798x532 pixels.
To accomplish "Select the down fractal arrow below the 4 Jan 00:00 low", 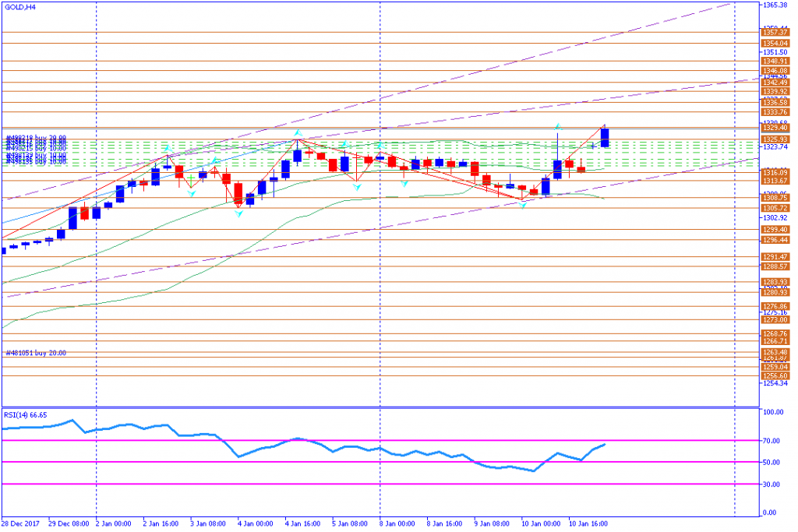I will 238,214.
